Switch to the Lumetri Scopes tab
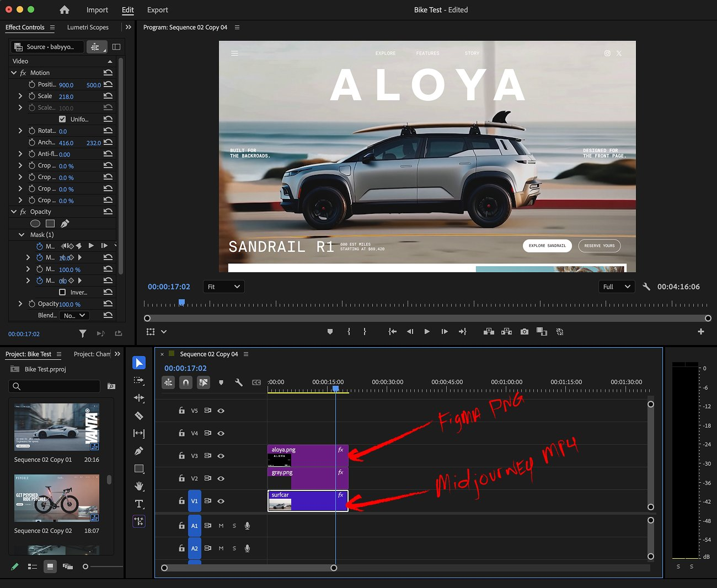 (x=88, y=27)
